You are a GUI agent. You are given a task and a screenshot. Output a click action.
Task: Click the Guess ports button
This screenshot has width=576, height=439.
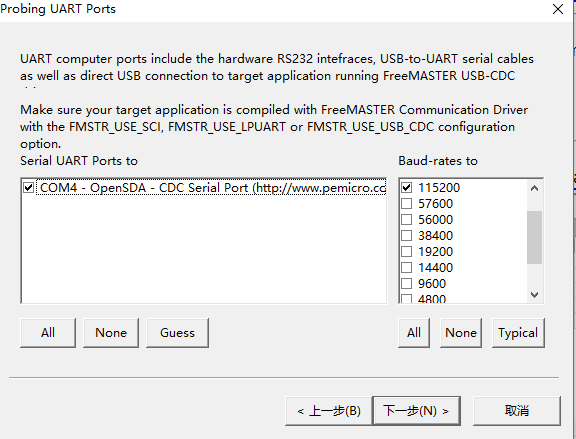(x=177, y=333)
